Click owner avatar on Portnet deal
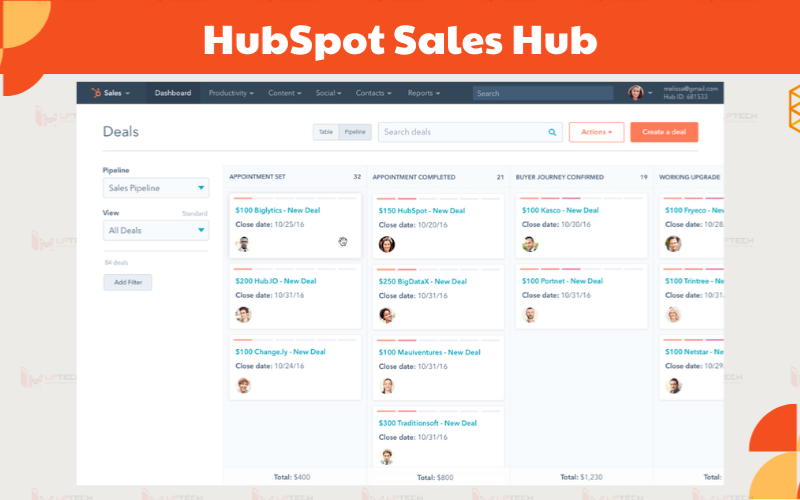Image resolution: width=800 pixels, height=500 pixels. (x=530, y=315)
